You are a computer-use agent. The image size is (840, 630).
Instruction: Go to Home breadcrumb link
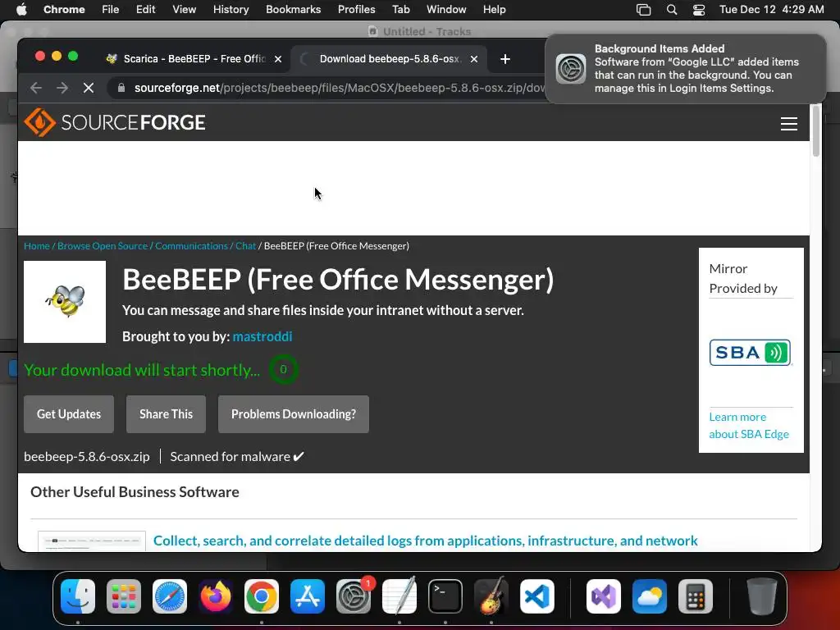coord(37,246)
